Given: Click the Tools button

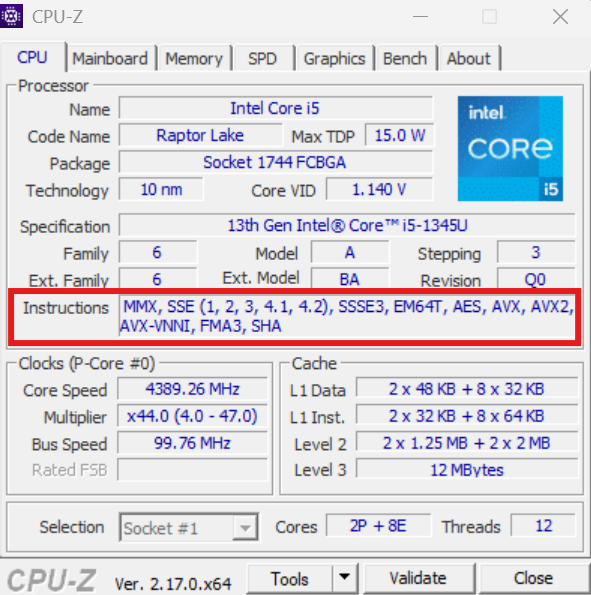Looking at the screenshot, I should (290, 579).
